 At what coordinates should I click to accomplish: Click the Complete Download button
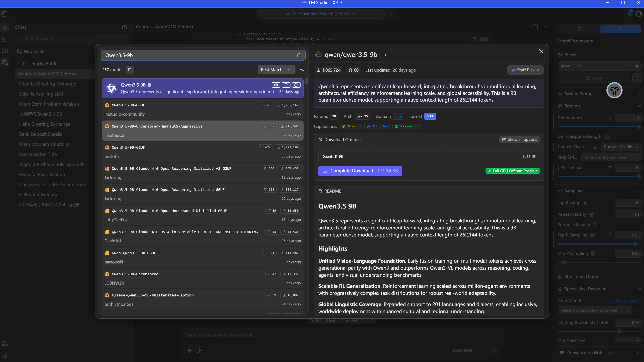click(360, 171)
